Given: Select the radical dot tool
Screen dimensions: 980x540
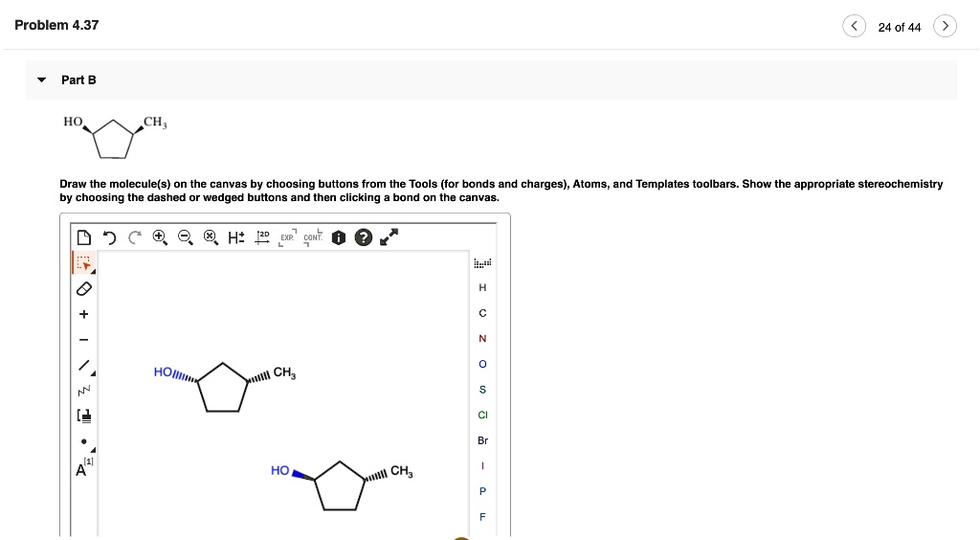Looking at the screenshot, I should point(85,442).
